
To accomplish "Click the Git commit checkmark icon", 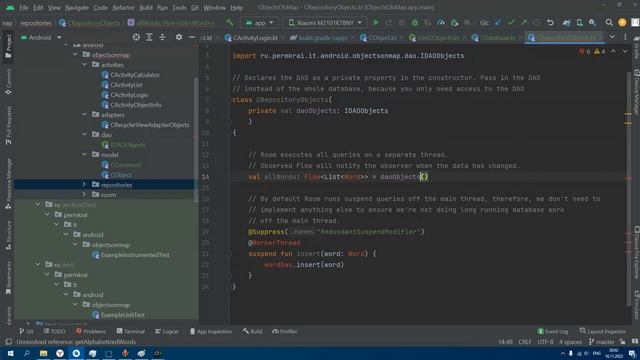I will (511, 23).
